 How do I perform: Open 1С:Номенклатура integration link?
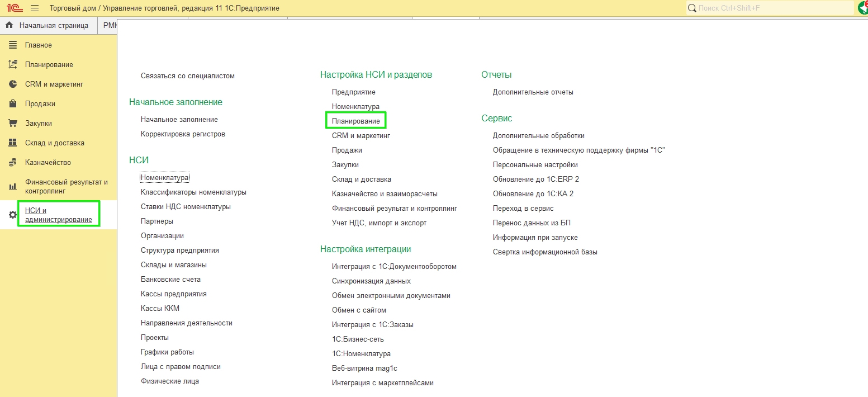361,353
